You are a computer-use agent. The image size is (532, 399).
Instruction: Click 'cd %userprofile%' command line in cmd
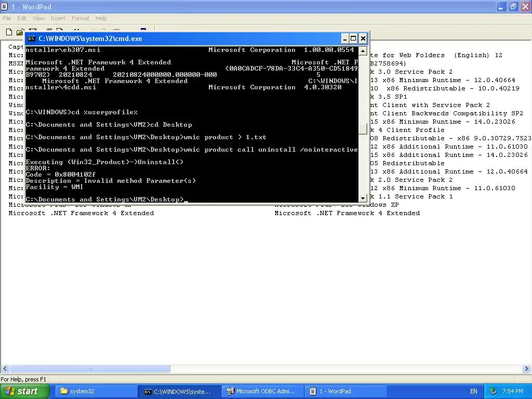tap(82, 112)
